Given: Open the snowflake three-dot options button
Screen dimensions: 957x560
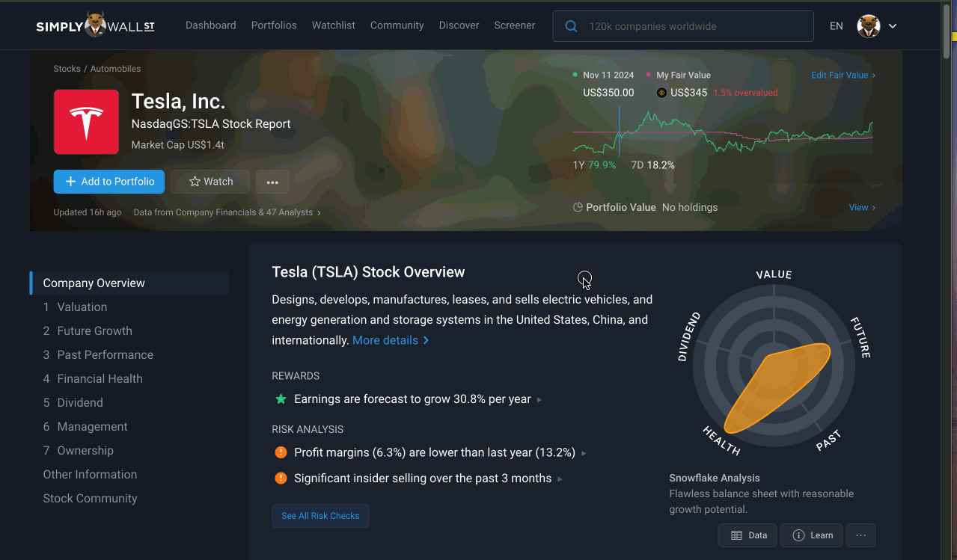Looking at the screenshot, I should click(860, 535).
